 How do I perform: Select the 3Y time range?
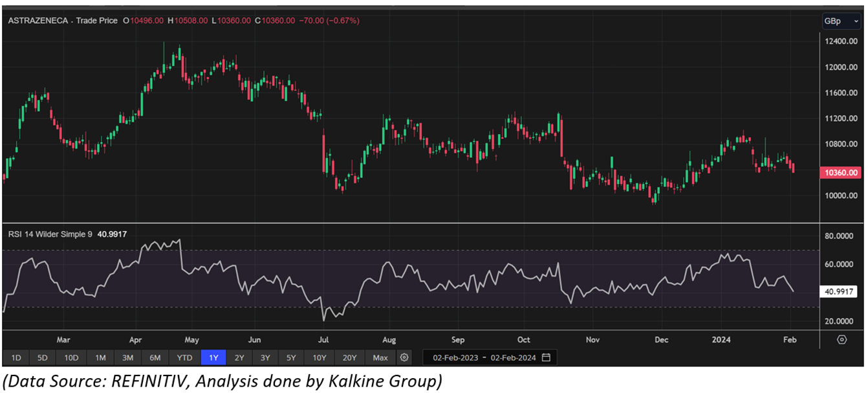[265, 357]
